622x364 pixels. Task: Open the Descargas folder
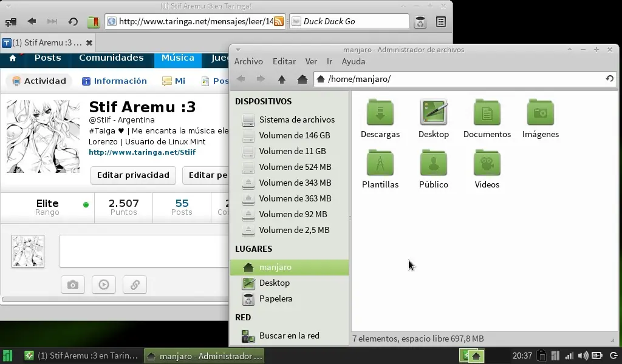click(380, 119)
